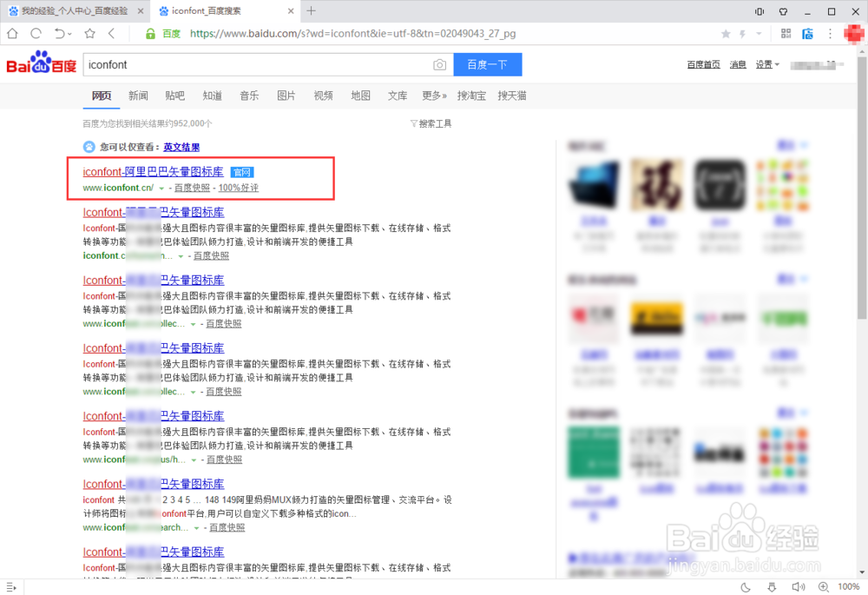Viewport: 868px width, 595px height.
Task: Click the 百度一下 search button
Action: (x=488, y=65)
